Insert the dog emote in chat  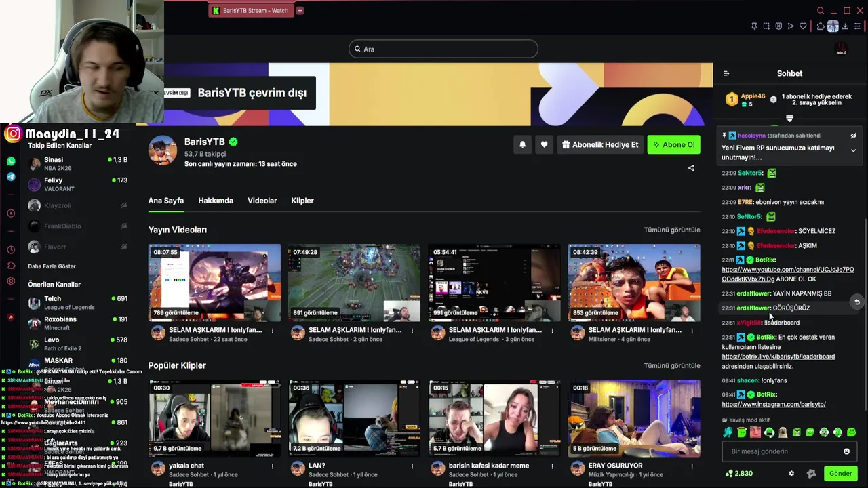coord(783,432)
